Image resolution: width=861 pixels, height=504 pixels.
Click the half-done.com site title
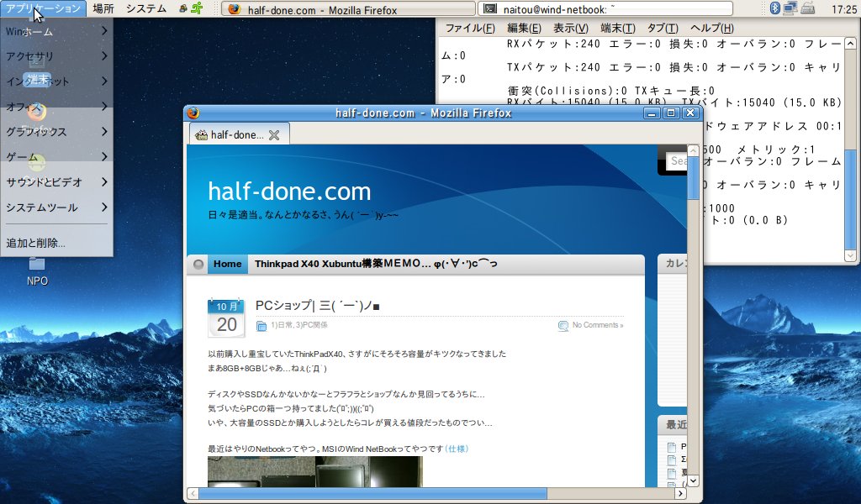click(x=289, y=192)
